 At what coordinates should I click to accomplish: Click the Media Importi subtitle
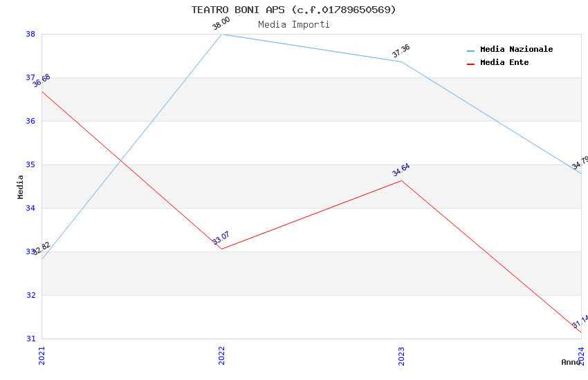point(293,25)
